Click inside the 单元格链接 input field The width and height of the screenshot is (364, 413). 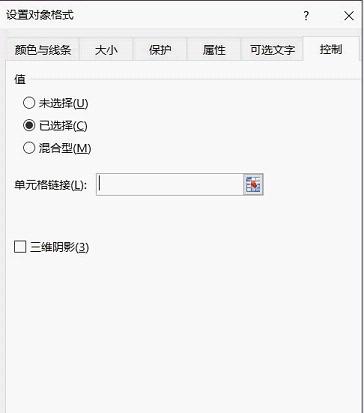pyautogui.click(x=170, y=184)
